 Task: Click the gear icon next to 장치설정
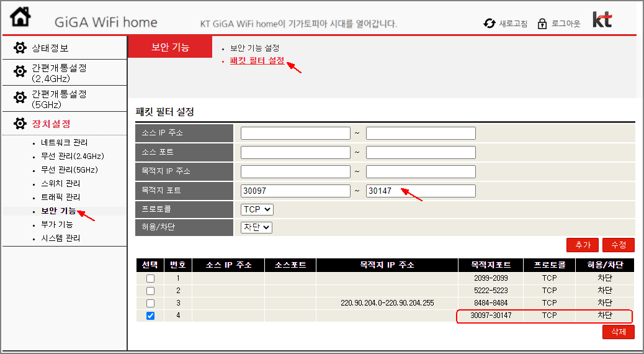(x=20, y=124)
